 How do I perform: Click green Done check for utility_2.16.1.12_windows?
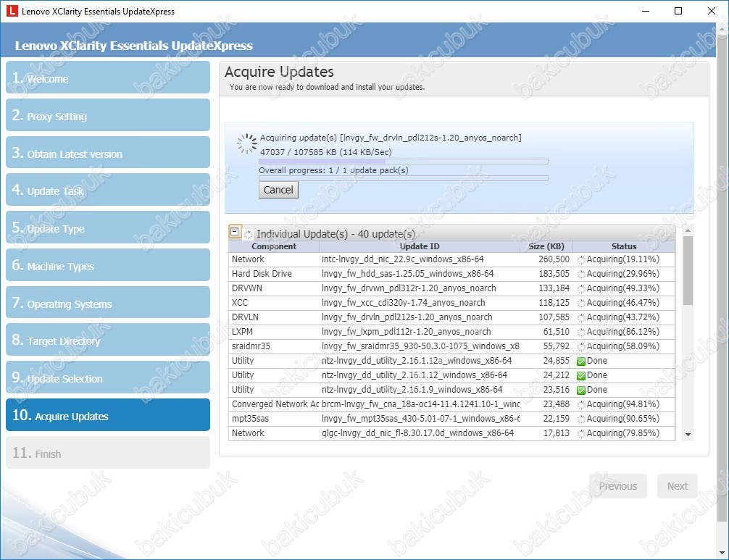tap(580, 375)
